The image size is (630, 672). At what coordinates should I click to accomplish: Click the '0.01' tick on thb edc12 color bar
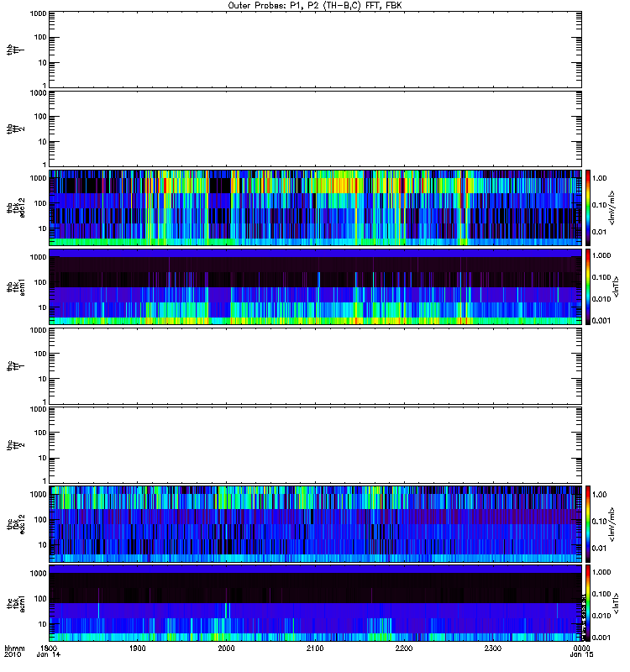coord(599,232)
